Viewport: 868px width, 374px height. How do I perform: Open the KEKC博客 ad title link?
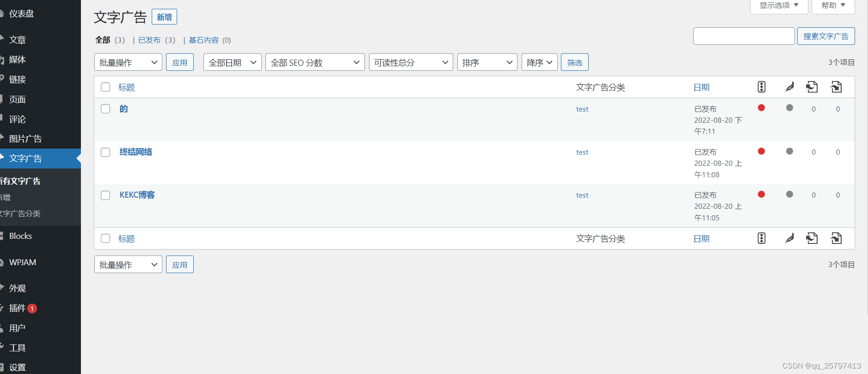coord(137,195)
